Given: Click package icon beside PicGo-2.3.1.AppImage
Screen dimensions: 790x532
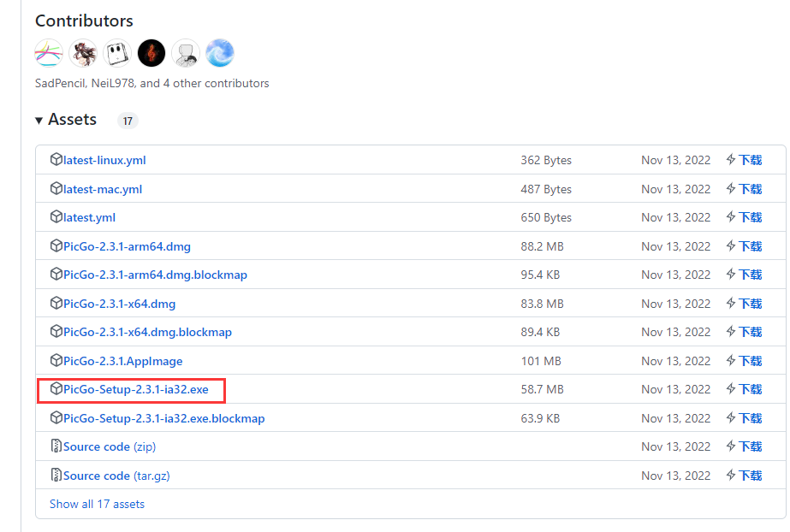Looking at the screenshot, I should click(56, 361).
